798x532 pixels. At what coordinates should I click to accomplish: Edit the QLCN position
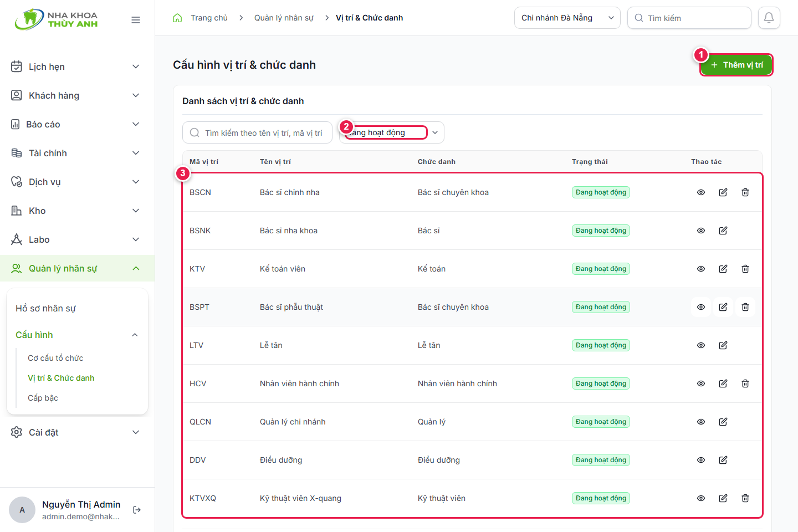click(723, 422)
